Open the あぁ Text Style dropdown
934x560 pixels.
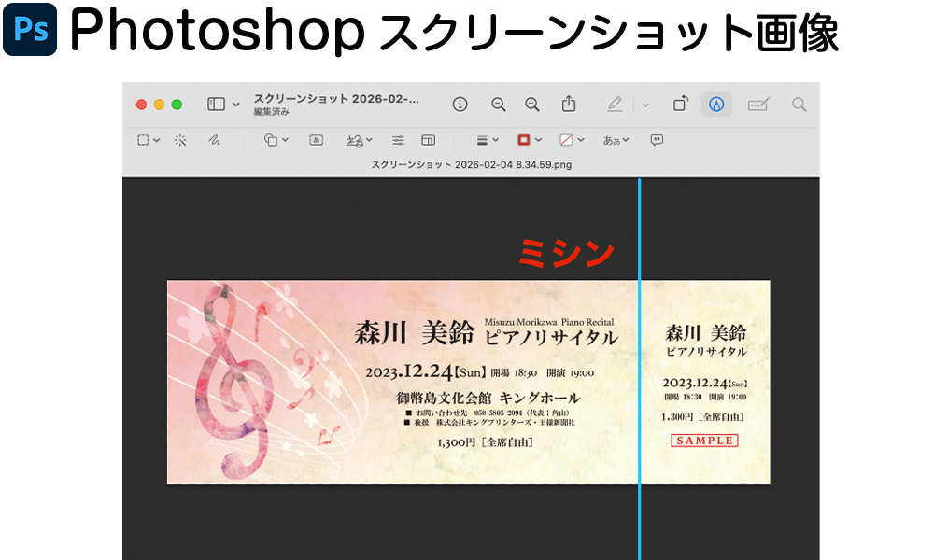tap(616, 140)
